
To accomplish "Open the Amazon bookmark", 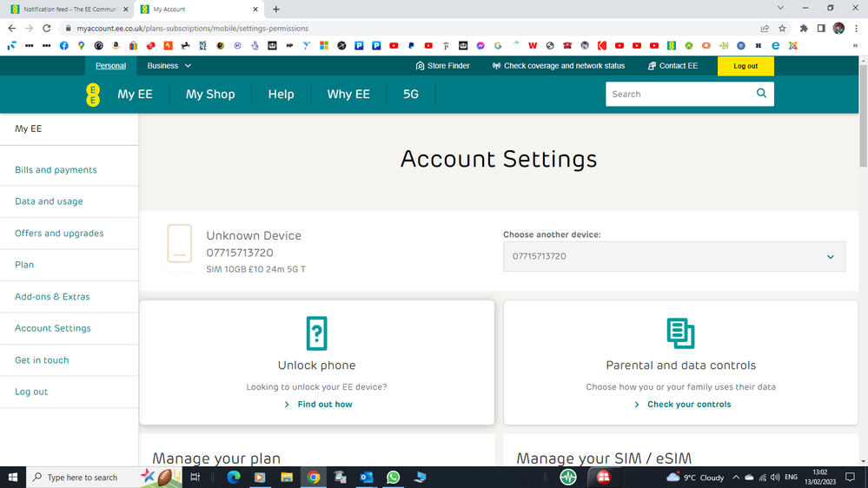I will [x=116, y=46].
